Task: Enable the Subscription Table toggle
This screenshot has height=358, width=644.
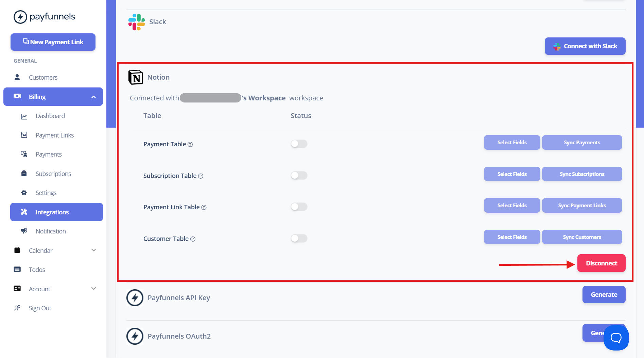Action: click(299, 175)
